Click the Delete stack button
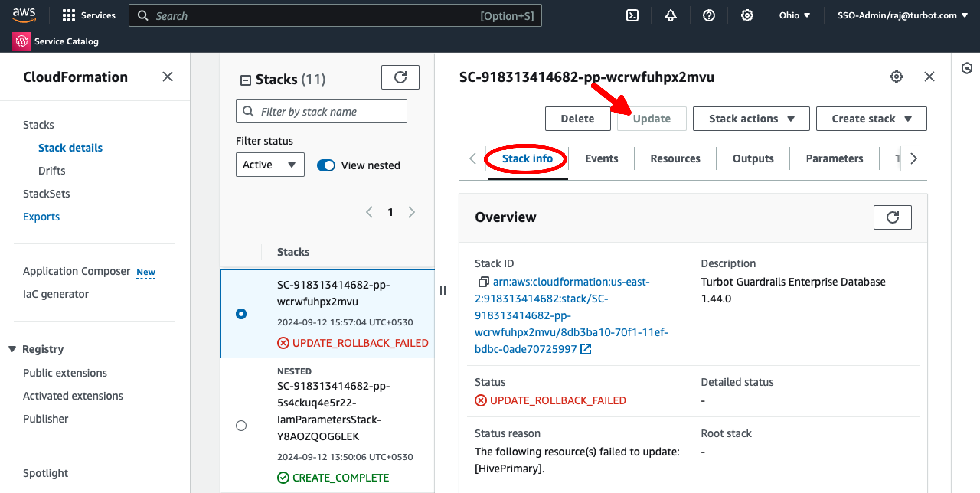980x493 pixels. pyautogui.click(x=578, y=119)
